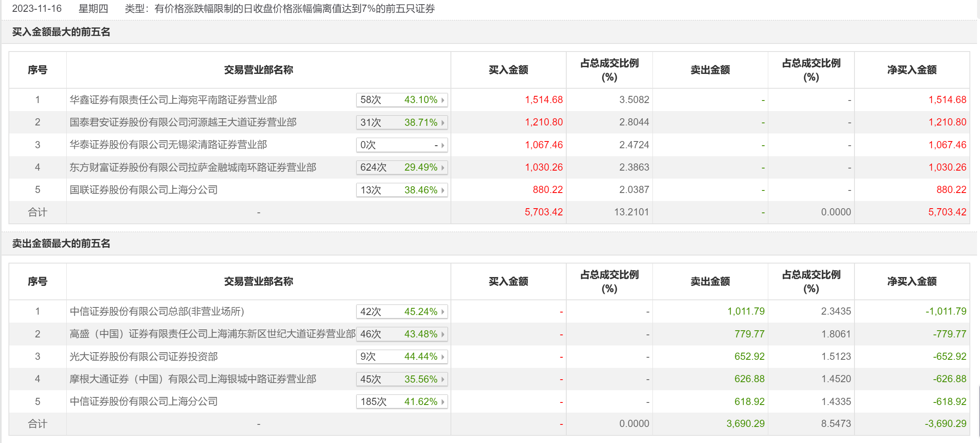Open 光大证券股份有限公司证券投资部 link
The width and height of the screenshot is (980, 443).
(x=144, y=357)
